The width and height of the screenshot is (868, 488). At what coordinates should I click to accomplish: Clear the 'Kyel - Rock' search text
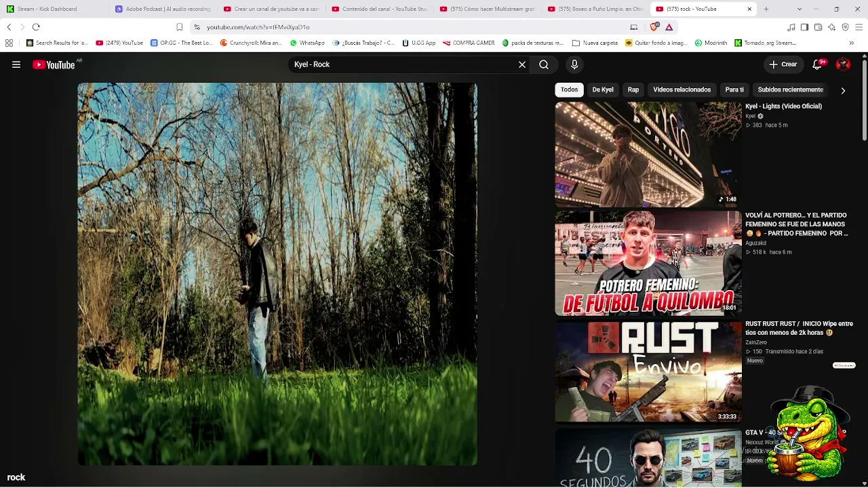522,64
